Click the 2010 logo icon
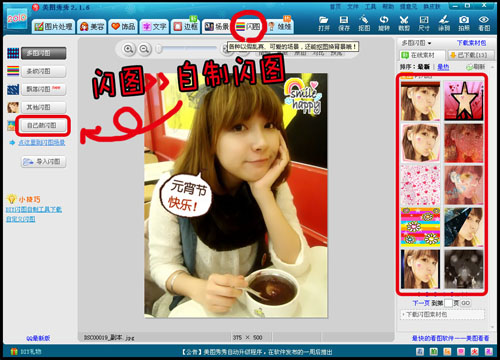500x360 pixels. pos(17,18)
